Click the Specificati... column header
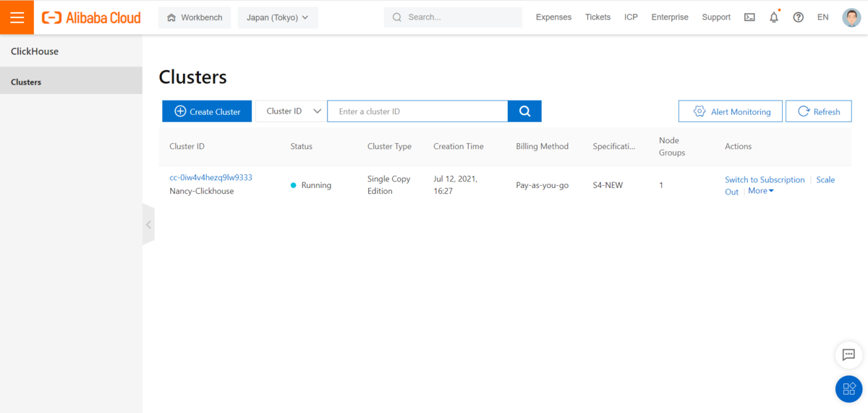This screenshot has width=868, height=413. tap(614, 146)
